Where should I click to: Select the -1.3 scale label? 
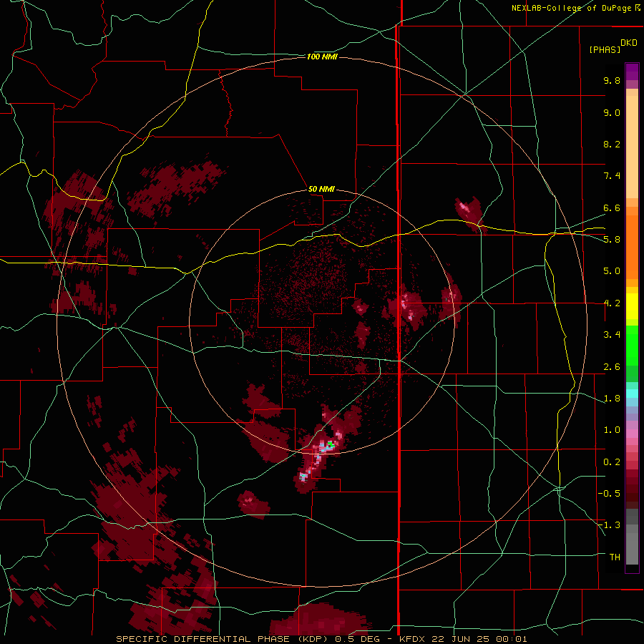tap(609, 525)
